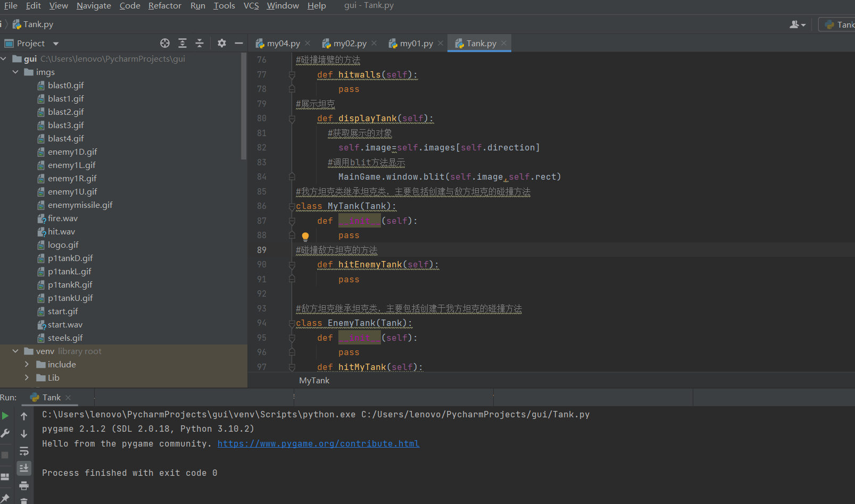Image resolution: width=855 pixels, height=504 pixels.
Task: Open the Refactor menu
Action: click(165, 5)
